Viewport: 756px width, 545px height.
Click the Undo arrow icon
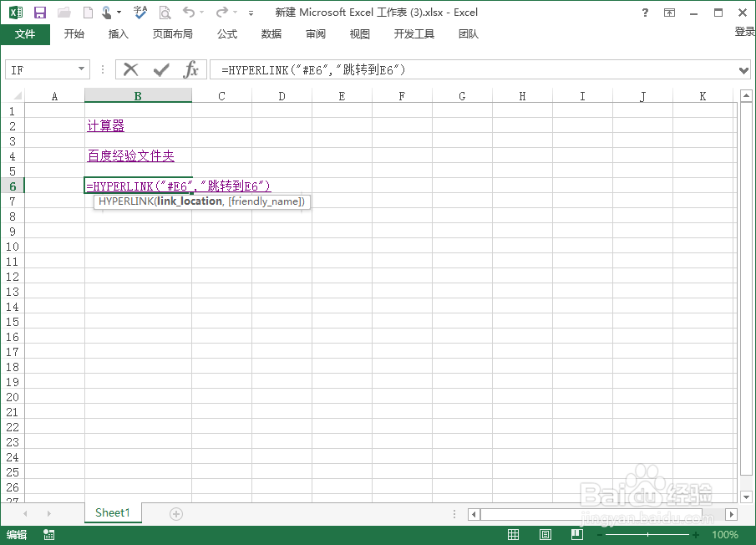coord(189,12)
